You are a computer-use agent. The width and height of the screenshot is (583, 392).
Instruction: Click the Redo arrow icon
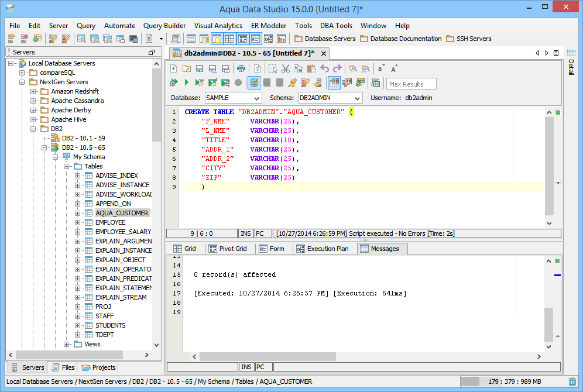(337, 68)
